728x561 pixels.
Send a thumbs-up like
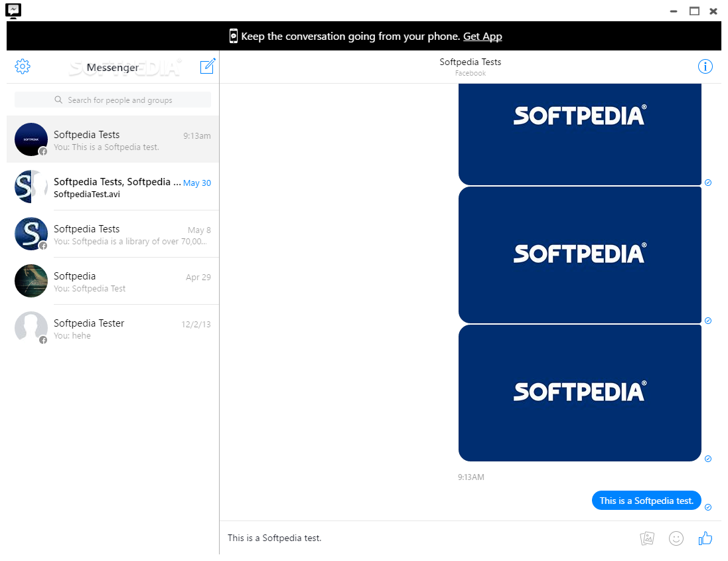(705, 538)
